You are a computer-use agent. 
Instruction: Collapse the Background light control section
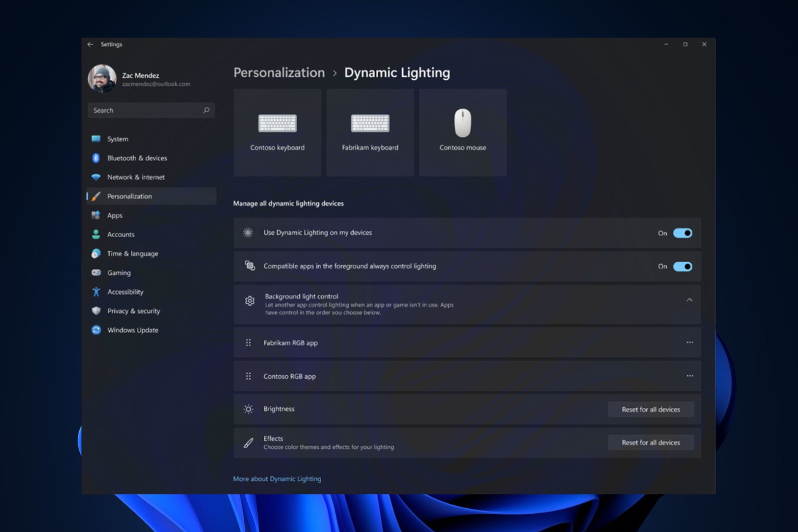(x=690, y=300)
